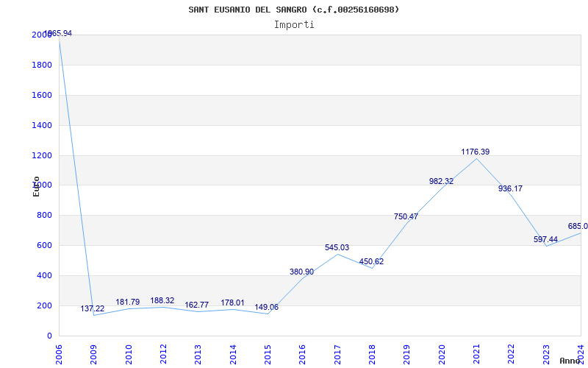This screenshot has height=368, width=588.
Task: Click the y-axis value 1800
Action: 42,65
